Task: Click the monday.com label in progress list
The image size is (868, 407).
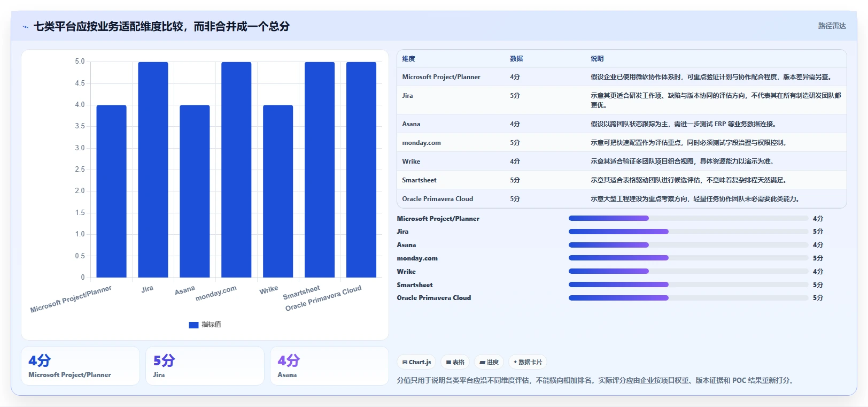Action: (x=417, y=258)
